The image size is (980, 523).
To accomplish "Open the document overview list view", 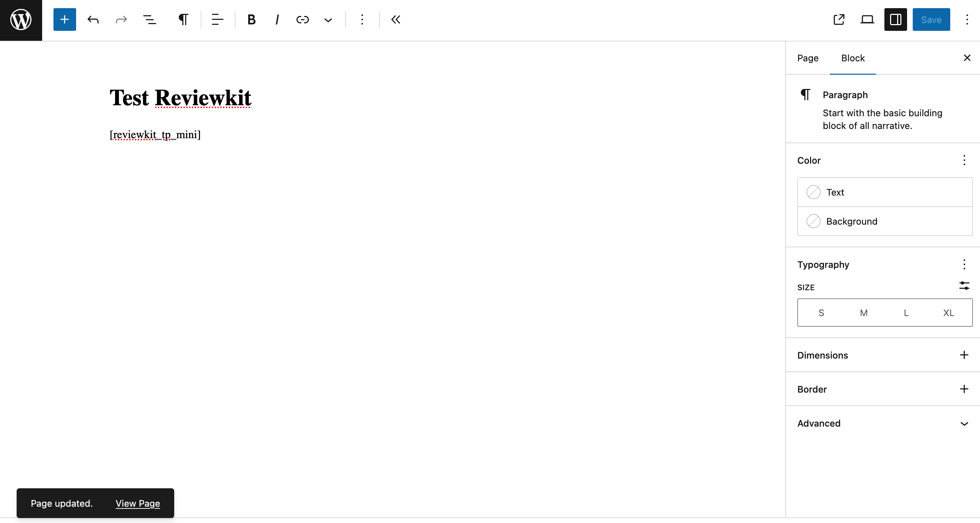I will (149, 19).
